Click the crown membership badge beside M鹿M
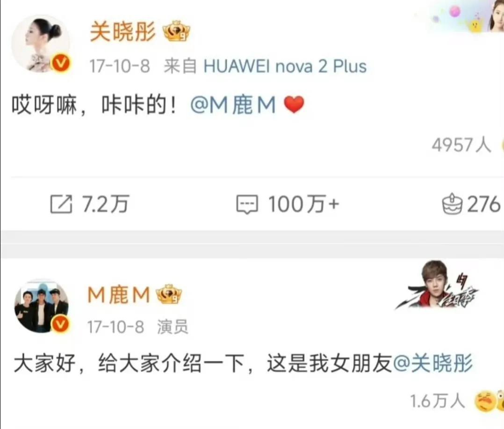504x429 pixels. (x=169, y=294)
